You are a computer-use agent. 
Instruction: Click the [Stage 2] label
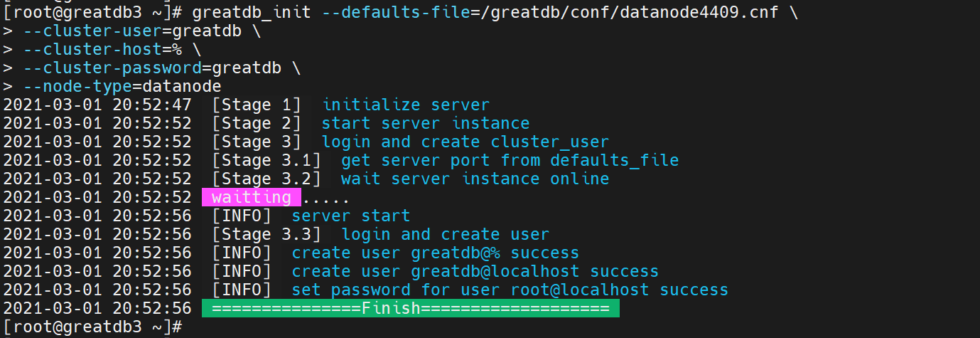pos(257,124)
